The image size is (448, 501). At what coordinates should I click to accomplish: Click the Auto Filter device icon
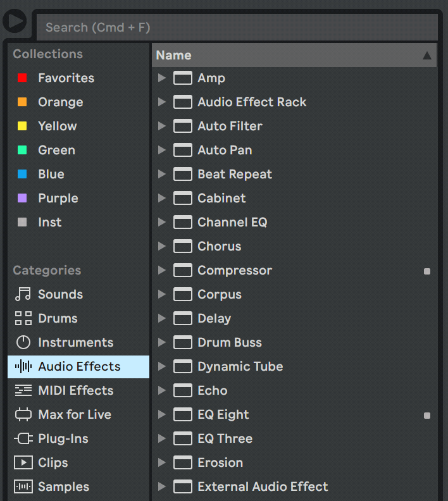click(x=183, y=126)
